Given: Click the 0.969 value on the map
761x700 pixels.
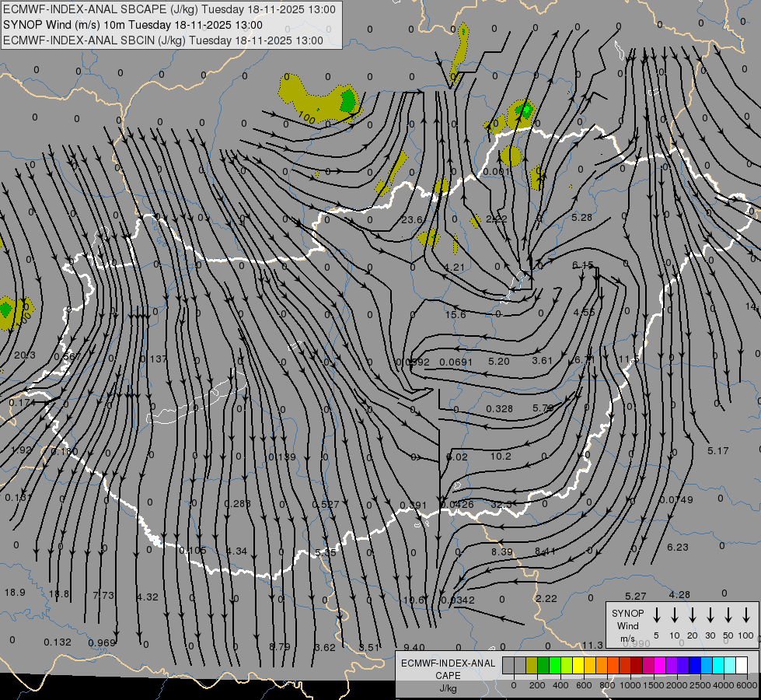Looking at the screenshot, I should point(102,642).
